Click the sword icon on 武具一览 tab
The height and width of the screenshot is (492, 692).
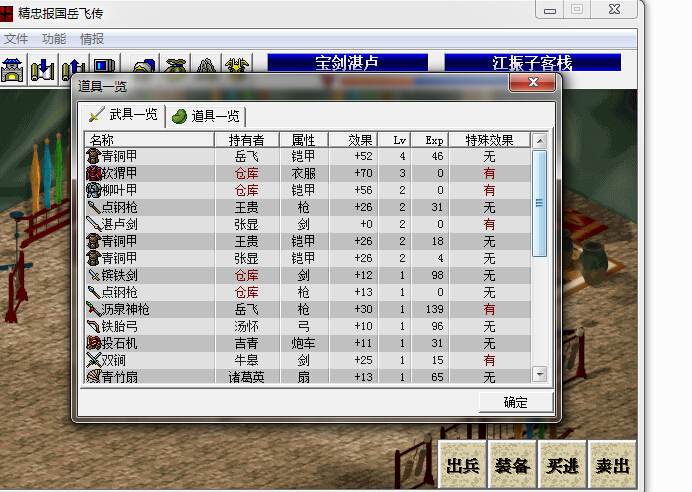pyautogui.click(x=97, y=115)
